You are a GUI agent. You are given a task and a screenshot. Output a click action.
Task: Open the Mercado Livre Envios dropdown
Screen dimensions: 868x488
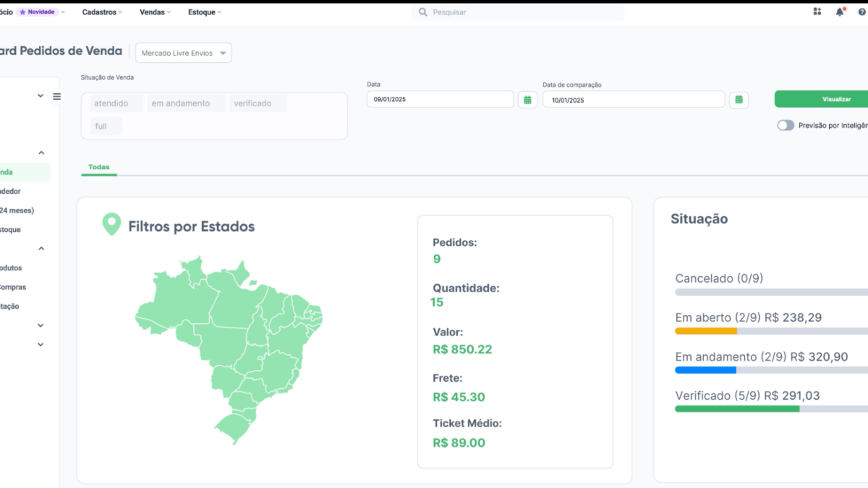tap(184, 53)
